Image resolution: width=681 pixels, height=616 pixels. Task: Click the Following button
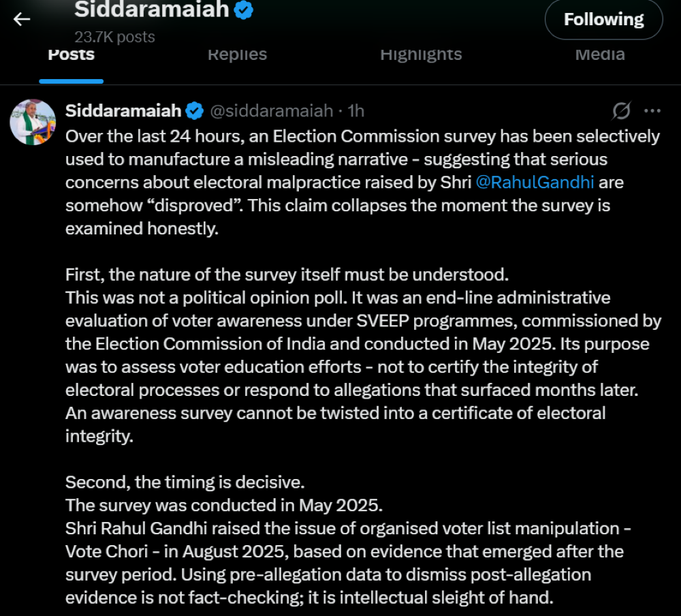[603, 19]
